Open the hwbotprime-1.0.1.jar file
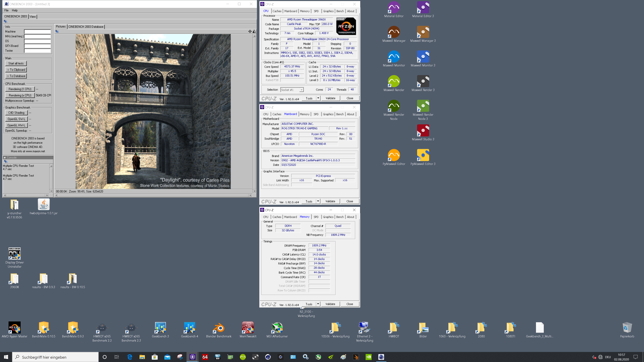This screenshot has width=644, height=362. 43,207
